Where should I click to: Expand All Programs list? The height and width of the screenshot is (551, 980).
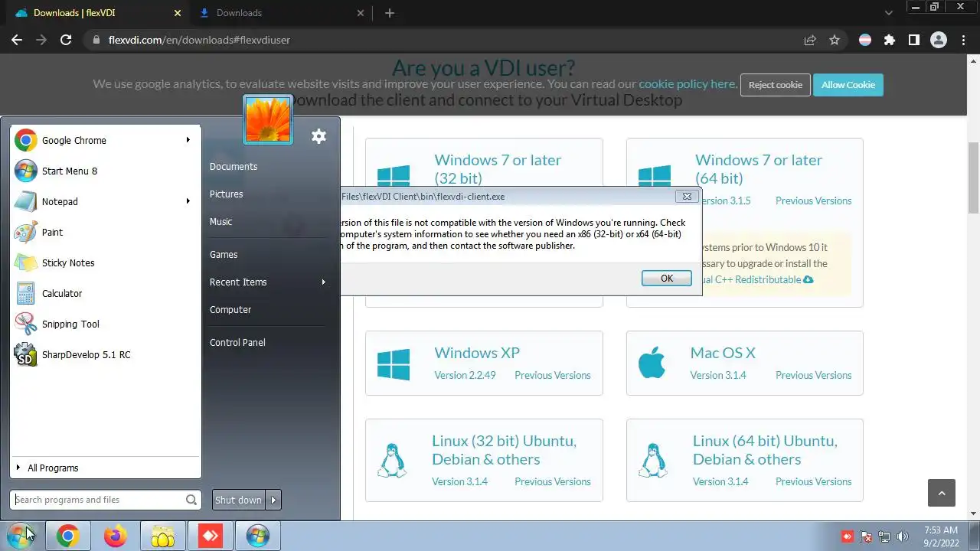pos(106,468)
